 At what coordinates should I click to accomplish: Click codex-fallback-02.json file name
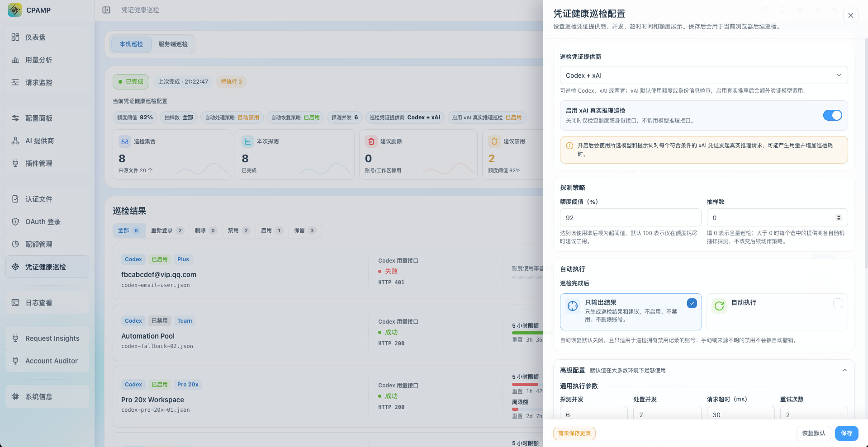[x=157, y=346]
